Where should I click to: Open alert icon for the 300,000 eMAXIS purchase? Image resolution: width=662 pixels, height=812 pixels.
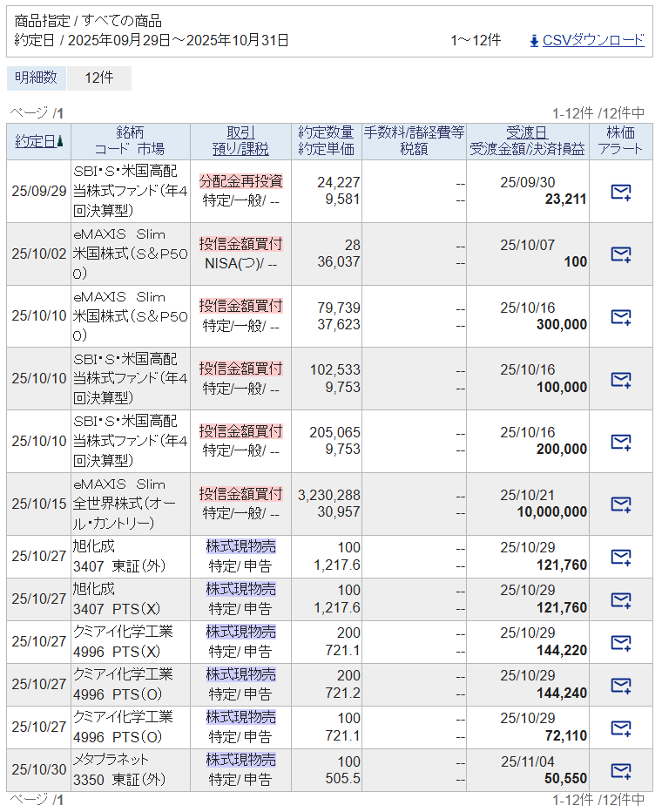tap(620, 316)
